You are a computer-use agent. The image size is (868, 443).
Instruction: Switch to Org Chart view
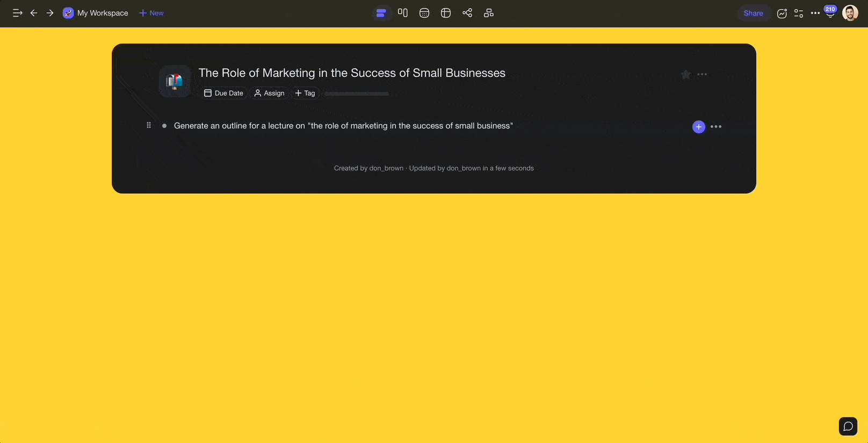click(x=489, y=13)
